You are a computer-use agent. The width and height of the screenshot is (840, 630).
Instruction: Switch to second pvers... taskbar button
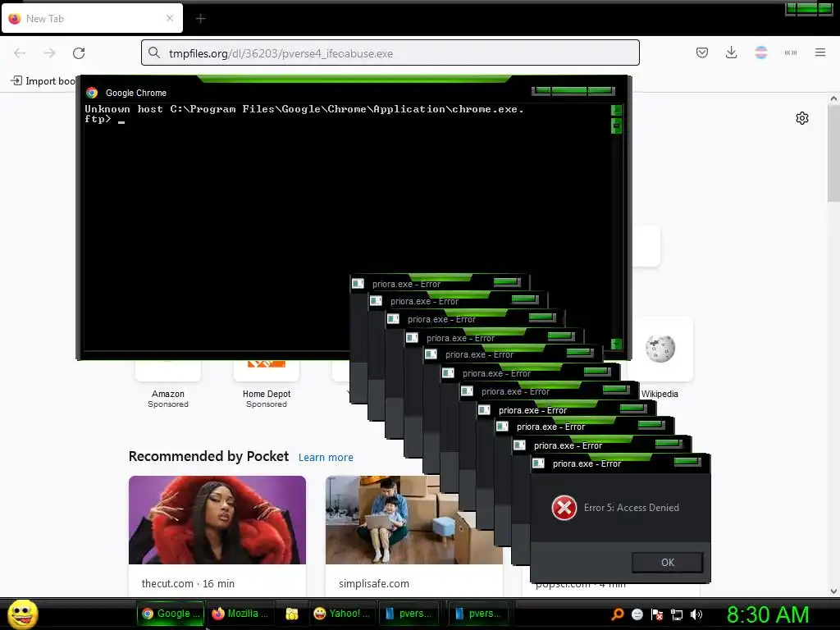pyautogui.click(x=478, y=614)
